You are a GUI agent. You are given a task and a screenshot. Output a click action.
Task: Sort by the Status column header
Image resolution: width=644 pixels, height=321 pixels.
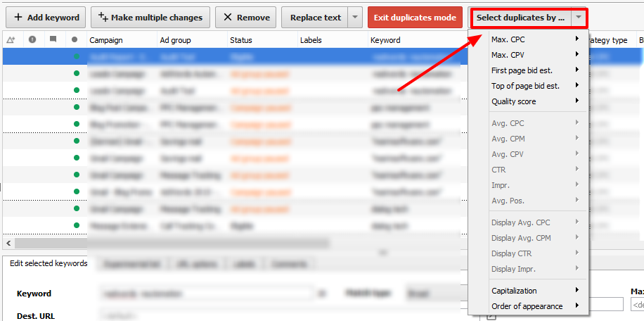262,40
